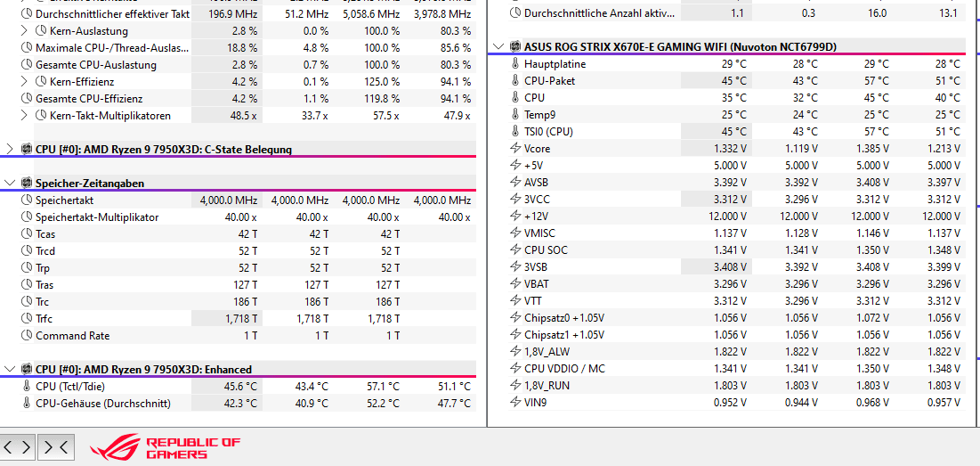Click the voltage bolt icon next to CPU SOC
This screenshot has height=466, width=980.
coord(515,249)
